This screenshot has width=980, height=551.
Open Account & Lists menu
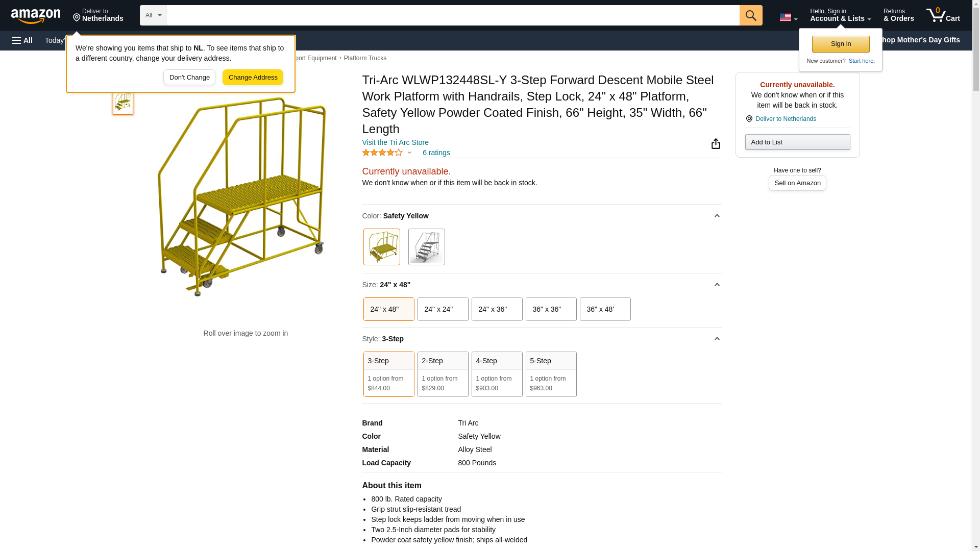tap(840, 15)
